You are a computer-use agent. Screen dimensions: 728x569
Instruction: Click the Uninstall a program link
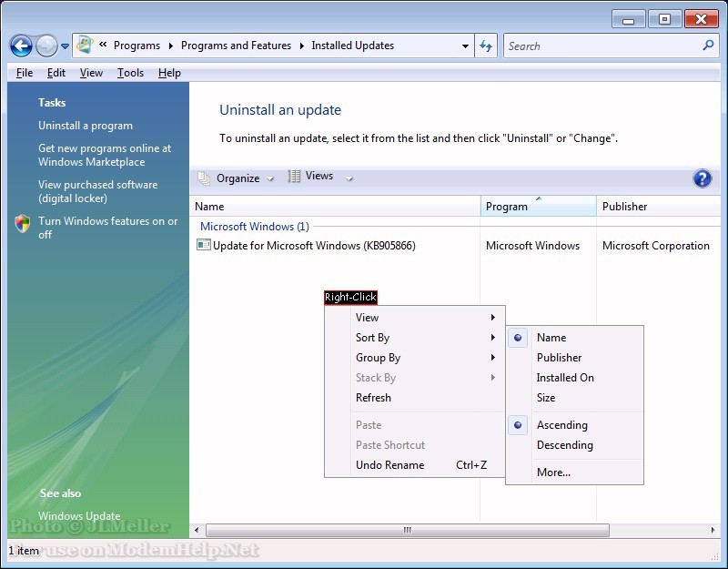coord(86,126)
